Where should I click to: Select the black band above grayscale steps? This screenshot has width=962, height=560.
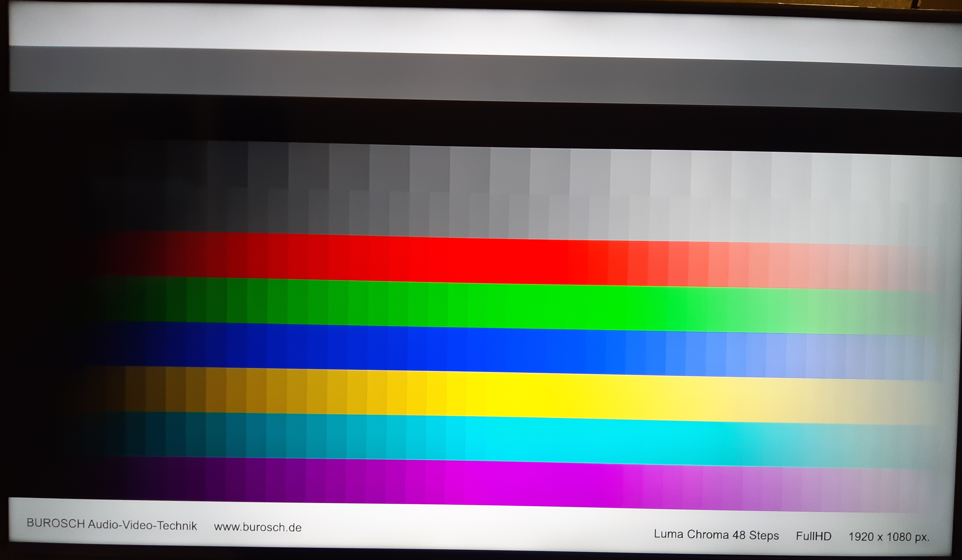[481, 124]
